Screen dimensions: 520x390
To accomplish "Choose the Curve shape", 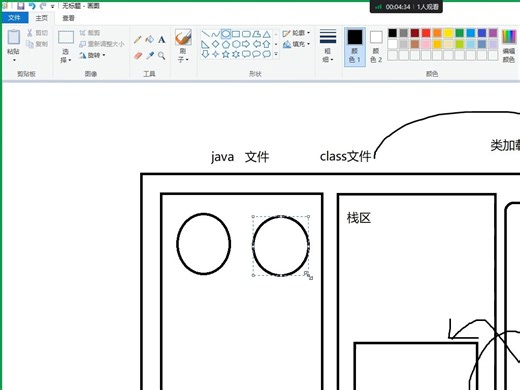I will coord(216,34).
